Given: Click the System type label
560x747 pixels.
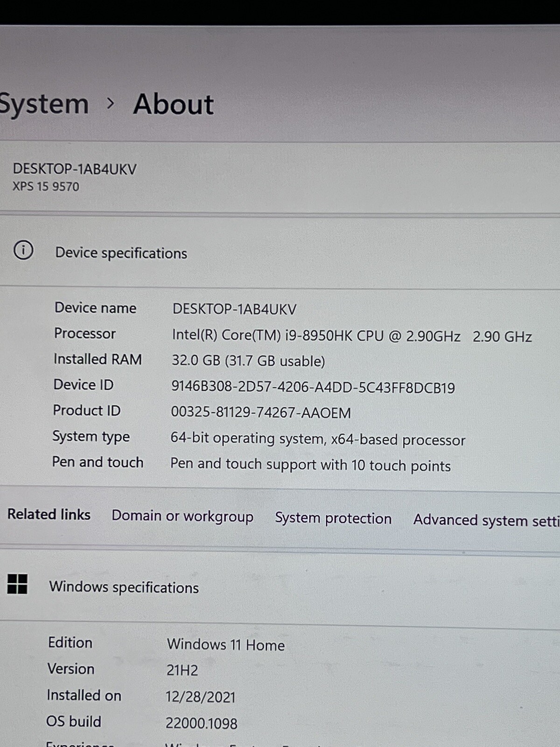Looking at the screenshot, I should 91,437.
